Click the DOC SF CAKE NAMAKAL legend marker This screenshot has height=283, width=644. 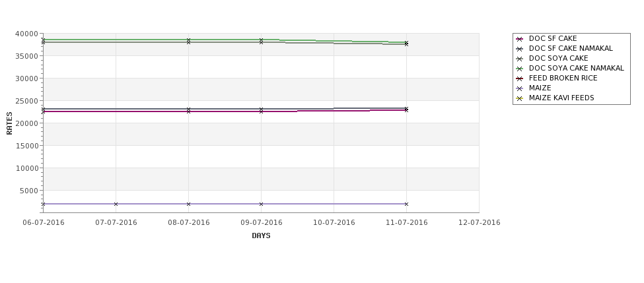[520, 49]
